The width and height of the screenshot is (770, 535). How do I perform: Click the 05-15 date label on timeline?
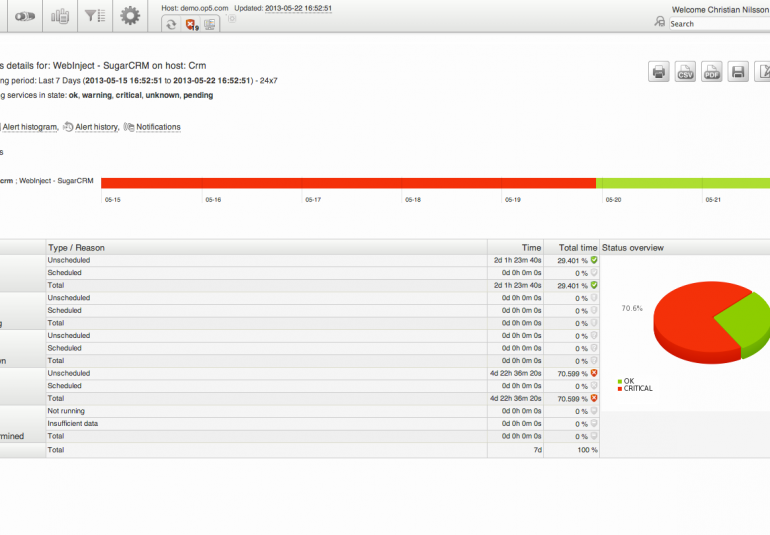pyautogui.click(x=112, y=200)
